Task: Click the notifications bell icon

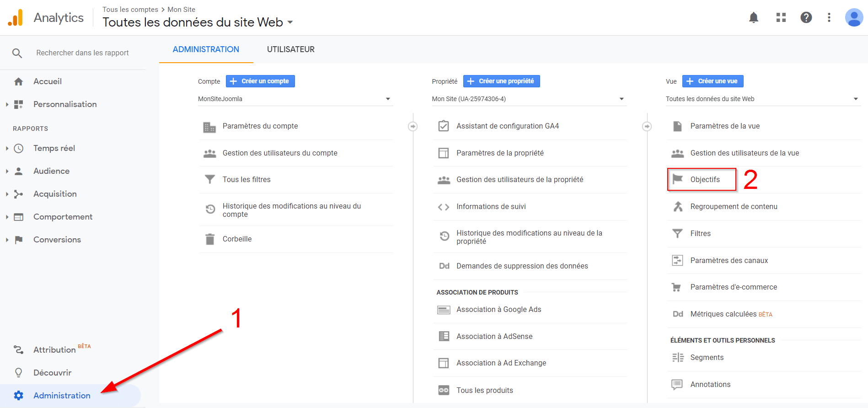Action: pos(754,17)
